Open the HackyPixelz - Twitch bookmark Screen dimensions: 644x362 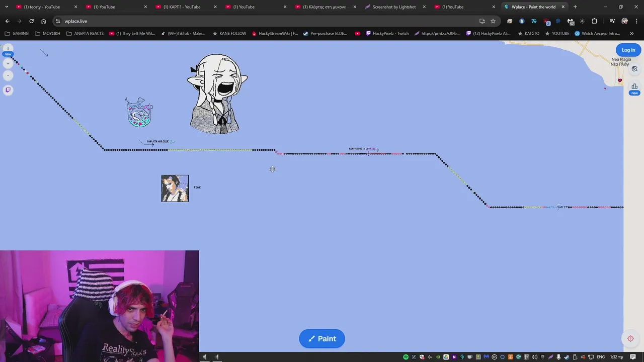pyautogui.click(x=387, y=33)
